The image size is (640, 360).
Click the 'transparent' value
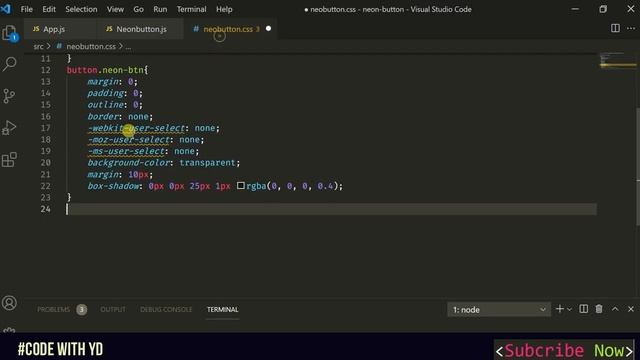(x=207, y=162)
